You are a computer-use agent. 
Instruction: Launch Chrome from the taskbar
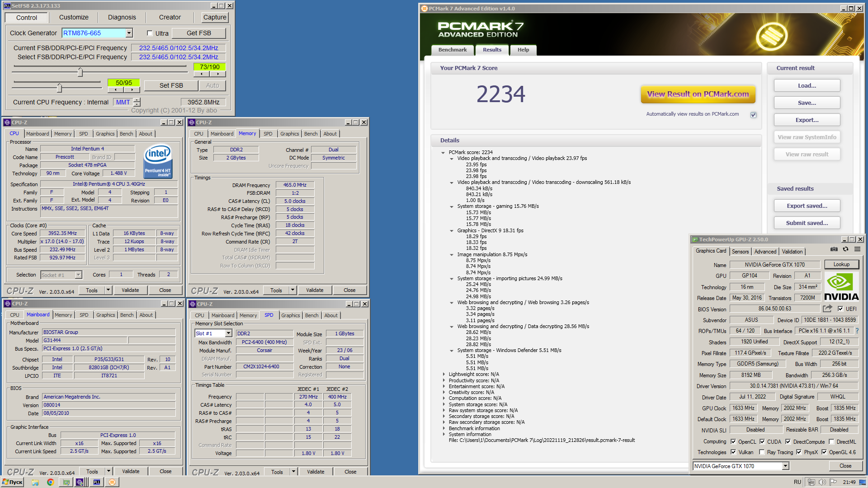tap(50, 482)
